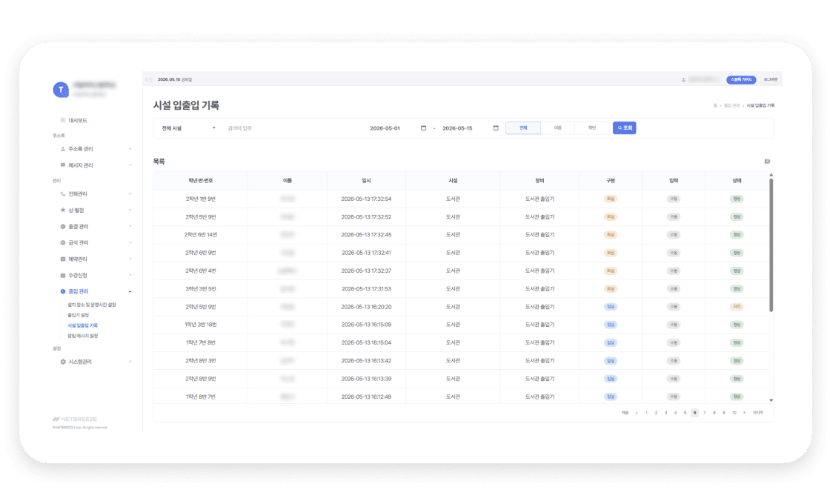
Task: Click the 지각 status badge
Action: coord(737,307)
